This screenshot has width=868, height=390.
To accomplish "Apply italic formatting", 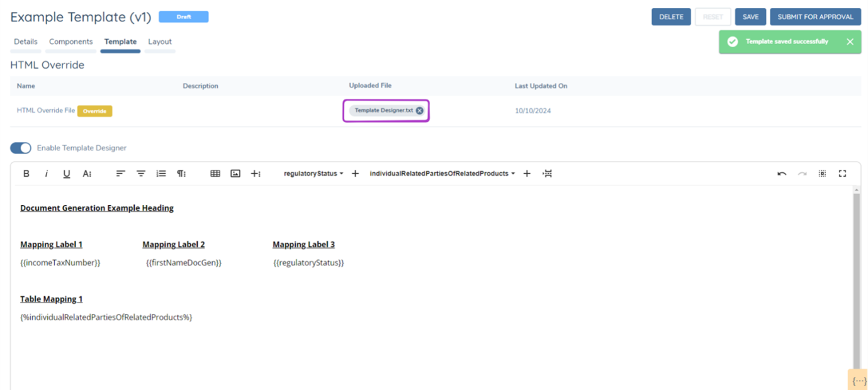I will [x=47, y=174].
